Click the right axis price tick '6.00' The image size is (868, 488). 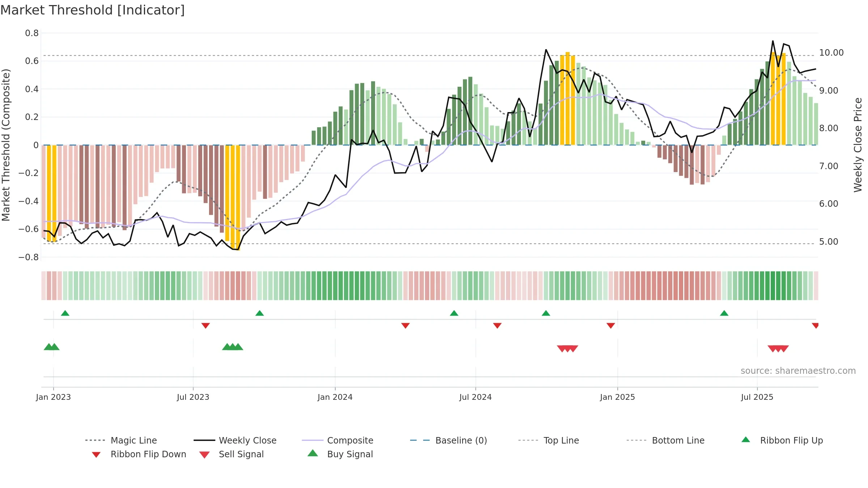click(x=829, y=204)
